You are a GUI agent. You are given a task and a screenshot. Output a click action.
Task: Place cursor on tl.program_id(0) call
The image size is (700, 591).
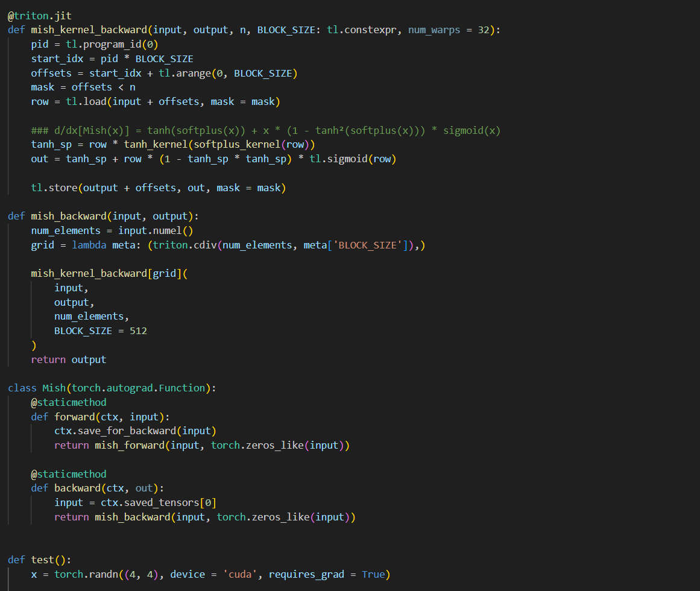click(112, 44)
